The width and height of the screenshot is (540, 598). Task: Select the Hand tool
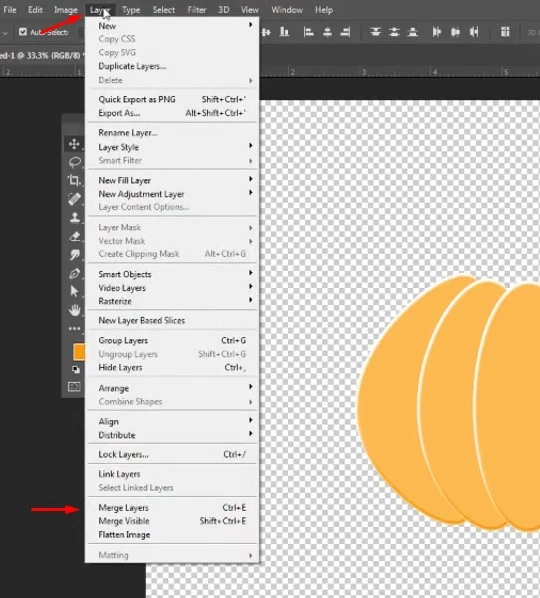pyautogui.click(x=75, y=310)
